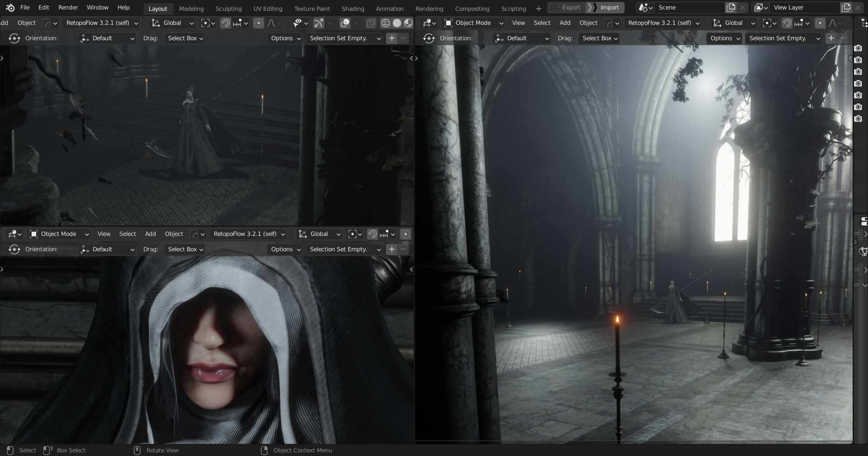Switch to the Shading workspace tab
The width and height of the screenshot is (868, 456).
click(353, 9)
